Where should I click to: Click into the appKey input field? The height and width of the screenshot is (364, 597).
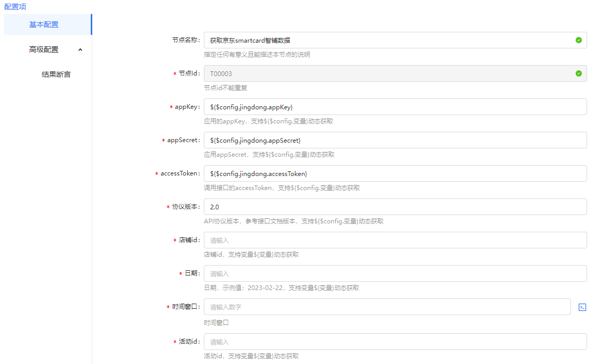point(395,107)
